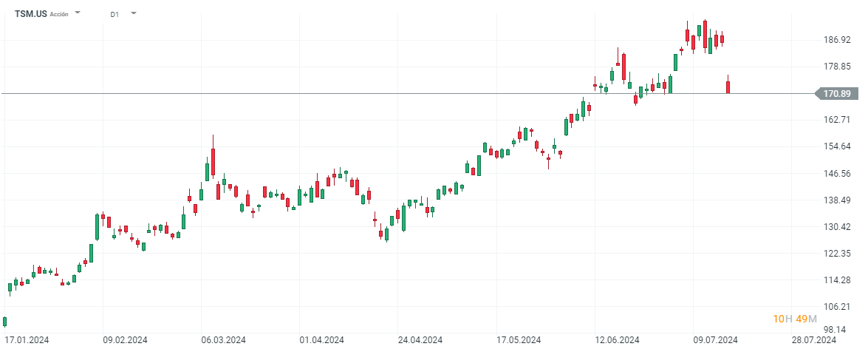Screen dimensions: 868x352
Task: Select the 17.01.2024 date on time axis
Action: tap(27, 340)
